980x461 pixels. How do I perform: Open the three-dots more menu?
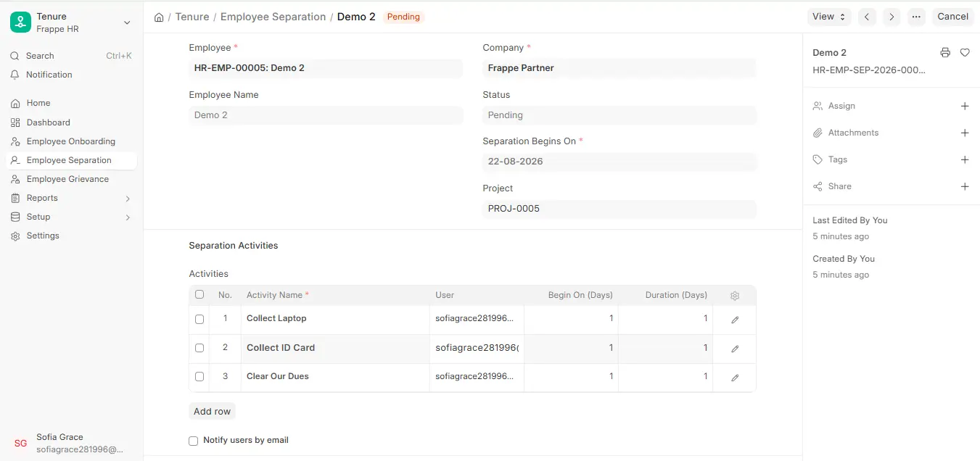(x=916, y=17)
